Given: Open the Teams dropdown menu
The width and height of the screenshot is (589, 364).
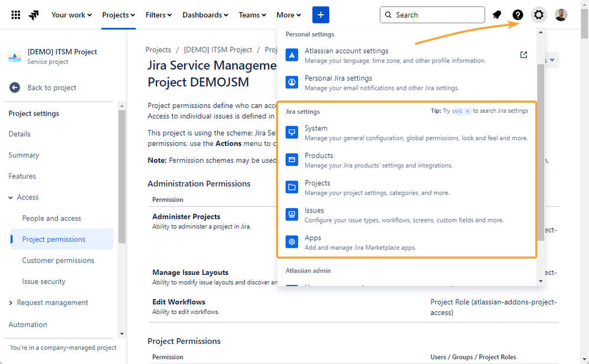Looking at the screenshot, I should click(x=252, y=15).
